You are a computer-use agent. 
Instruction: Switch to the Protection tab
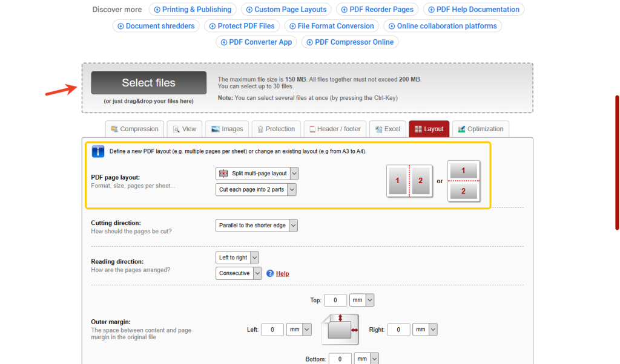coord(276,129)
